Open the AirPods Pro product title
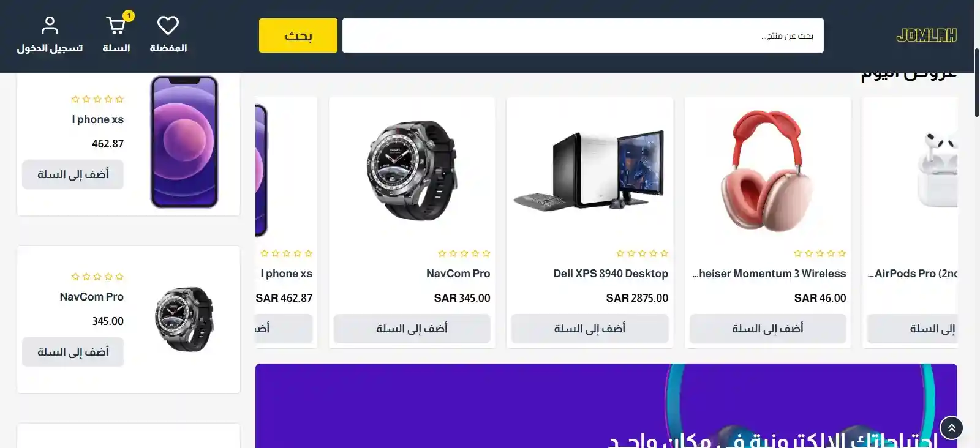The image size is (980, 448). tap(913, 274)
